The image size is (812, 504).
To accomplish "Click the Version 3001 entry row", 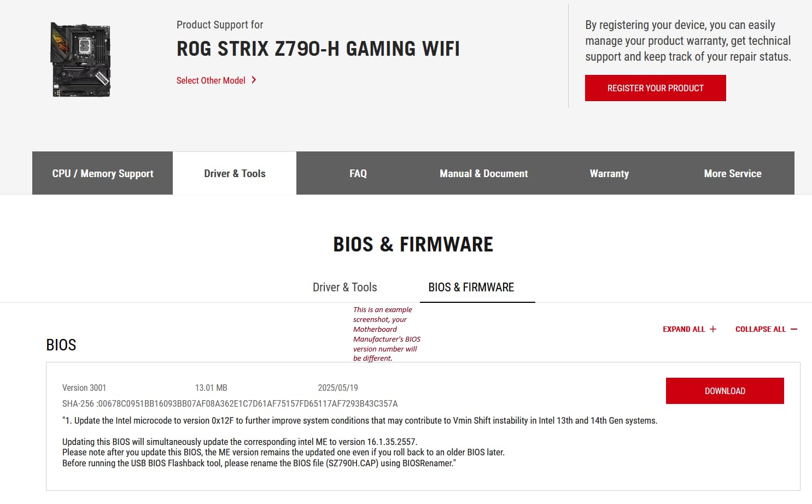I will [x=84, y=388].
